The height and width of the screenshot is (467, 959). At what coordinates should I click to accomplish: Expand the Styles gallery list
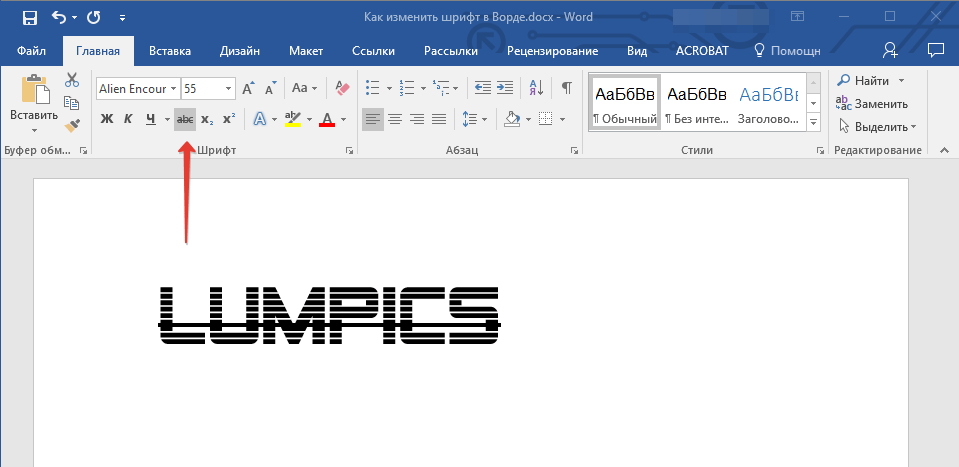click(x=813, y=121)
